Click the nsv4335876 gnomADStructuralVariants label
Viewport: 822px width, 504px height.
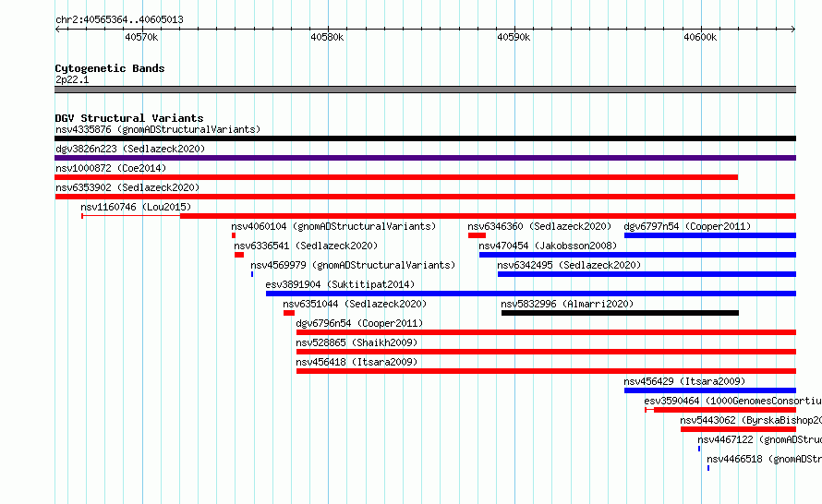[158, 129]
